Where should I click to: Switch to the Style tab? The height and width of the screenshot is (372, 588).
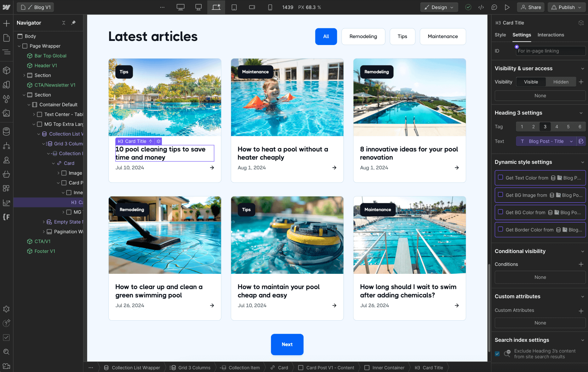[x=500, y=35]
